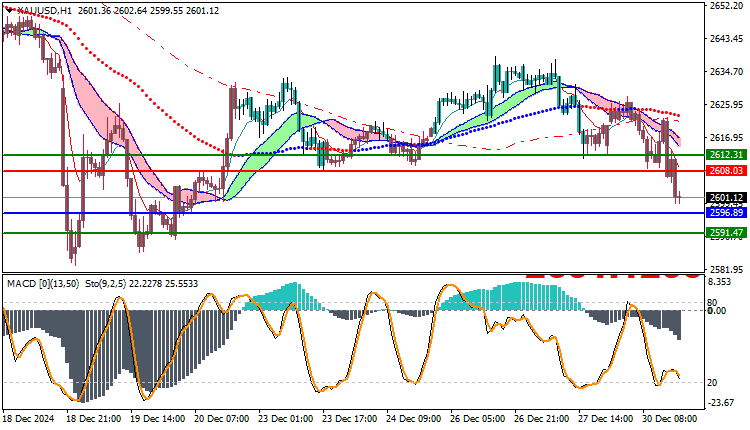
Task: Click the 23 Dec 01:00 time label
Action: click(x=286, y=419)
